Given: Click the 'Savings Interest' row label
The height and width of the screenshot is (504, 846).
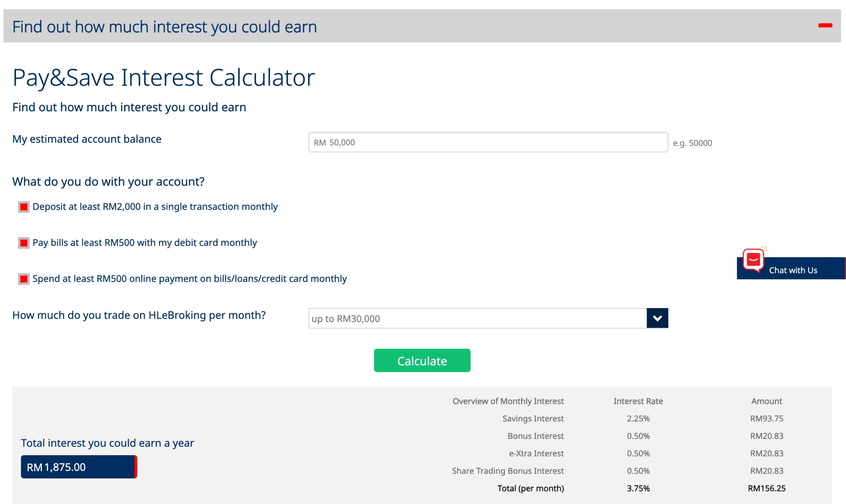Looking at the screenshot, I should point(533,418).
